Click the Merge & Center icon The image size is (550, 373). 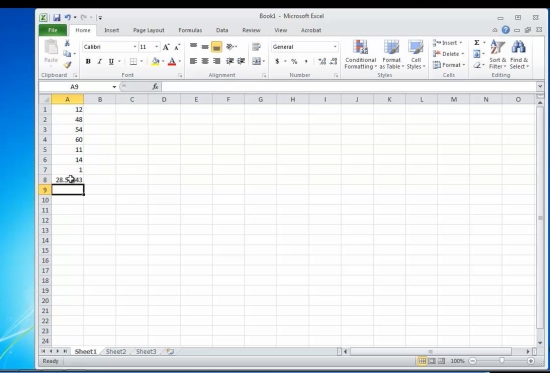click(256, 61)
